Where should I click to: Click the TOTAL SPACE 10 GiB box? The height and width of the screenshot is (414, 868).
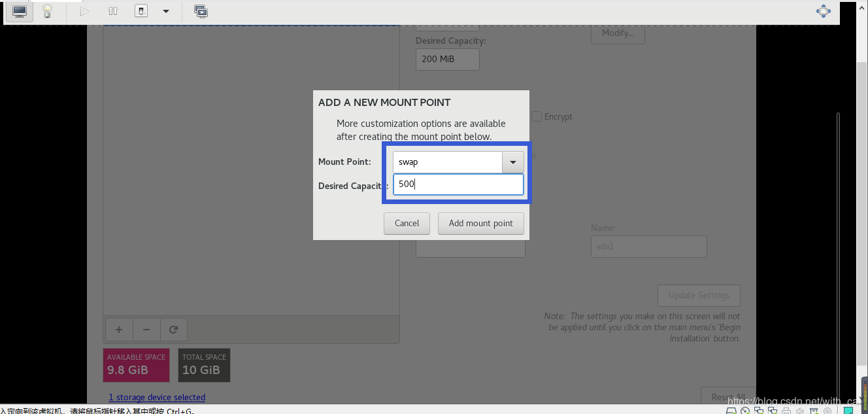(204, 365)
